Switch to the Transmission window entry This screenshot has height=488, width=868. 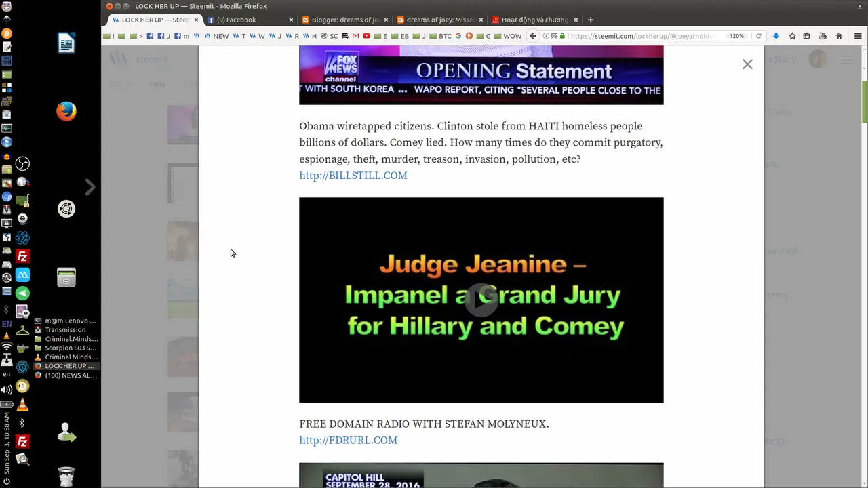(x=65, y=330)
